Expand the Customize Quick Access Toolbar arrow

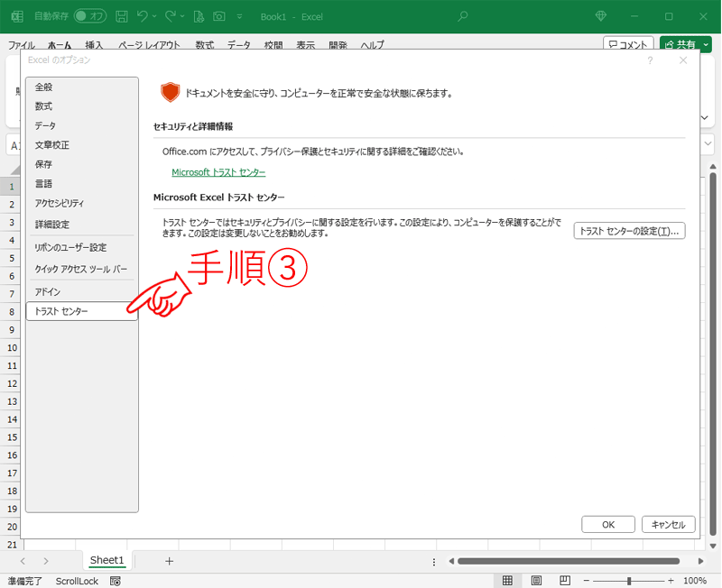[x=239, y=16]
